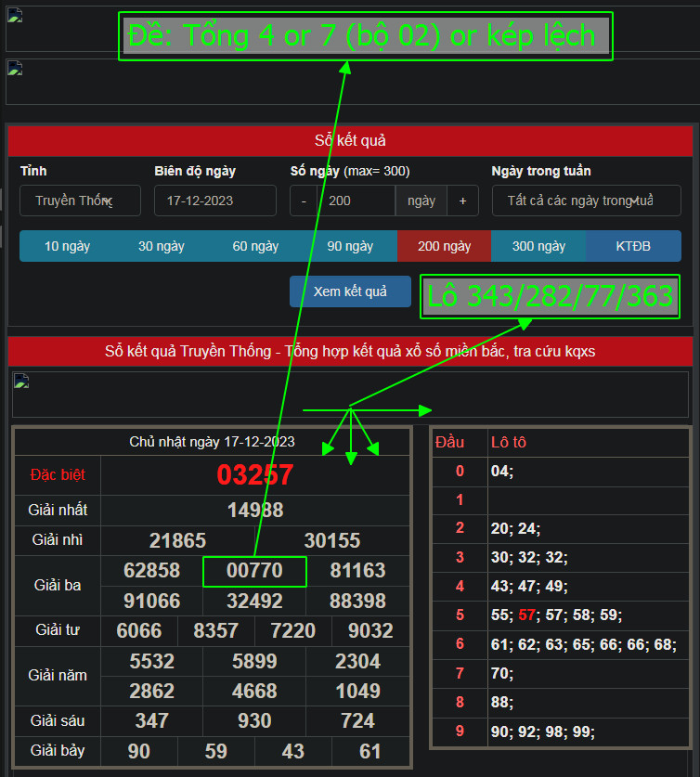The width and height of the screenshot is (700, 777).
Task: Select the 30 ngày tab
Action: (x=162, y=246)
